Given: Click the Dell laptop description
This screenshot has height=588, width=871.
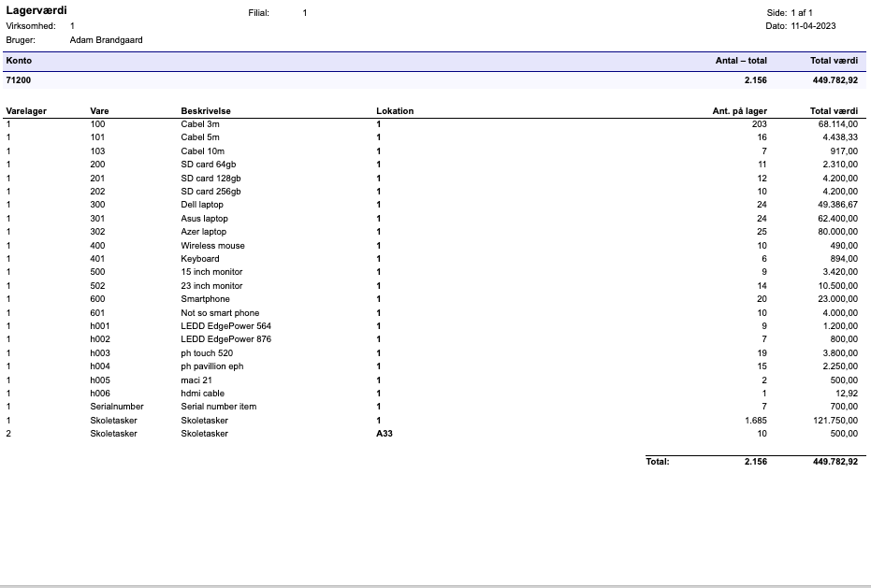Looking at the screenshot, I should 202,205.
